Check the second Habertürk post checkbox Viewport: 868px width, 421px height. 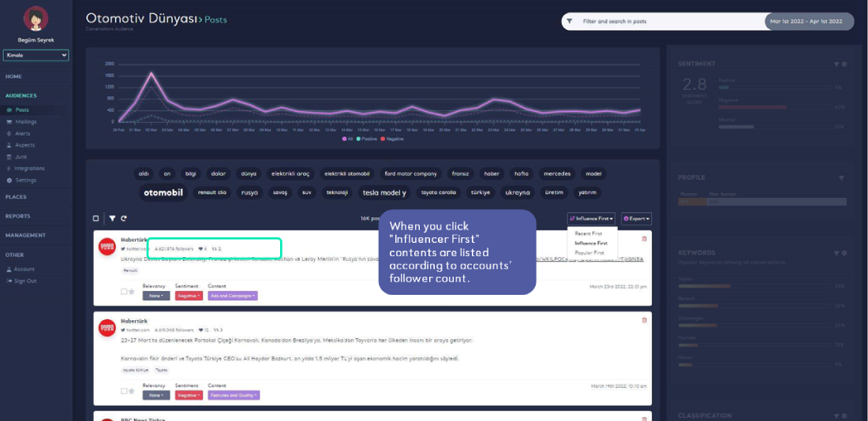[x=124, y=391]
